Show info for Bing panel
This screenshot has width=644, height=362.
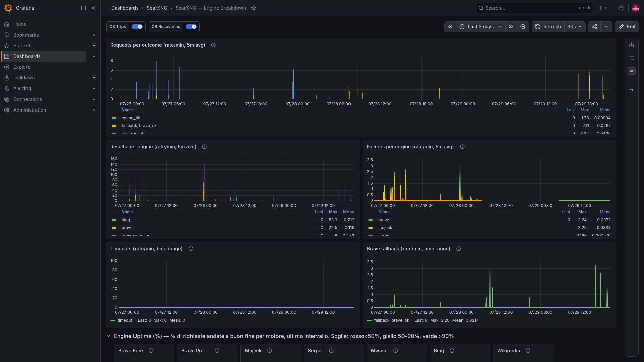(x=452, y=351)
